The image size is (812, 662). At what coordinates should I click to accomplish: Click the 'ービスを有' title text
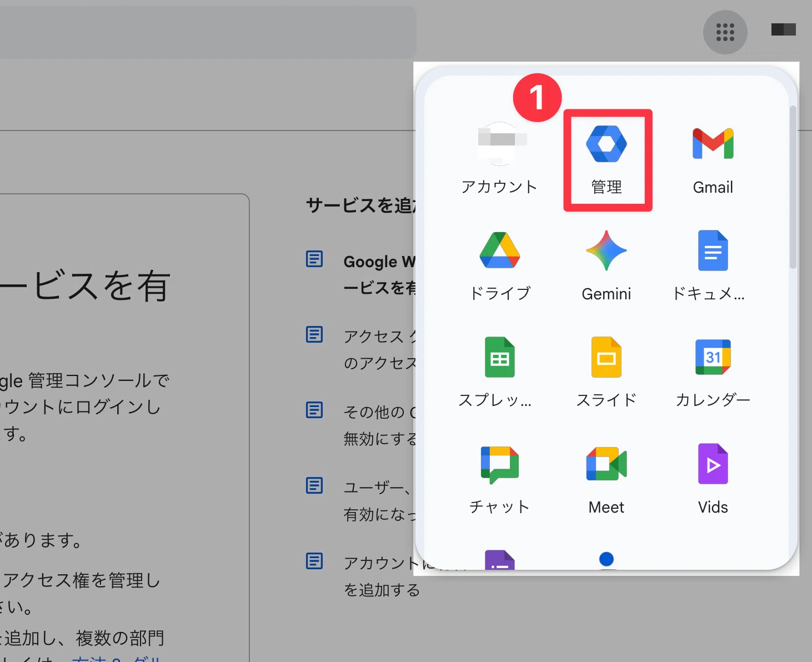(x=85, y=286)
